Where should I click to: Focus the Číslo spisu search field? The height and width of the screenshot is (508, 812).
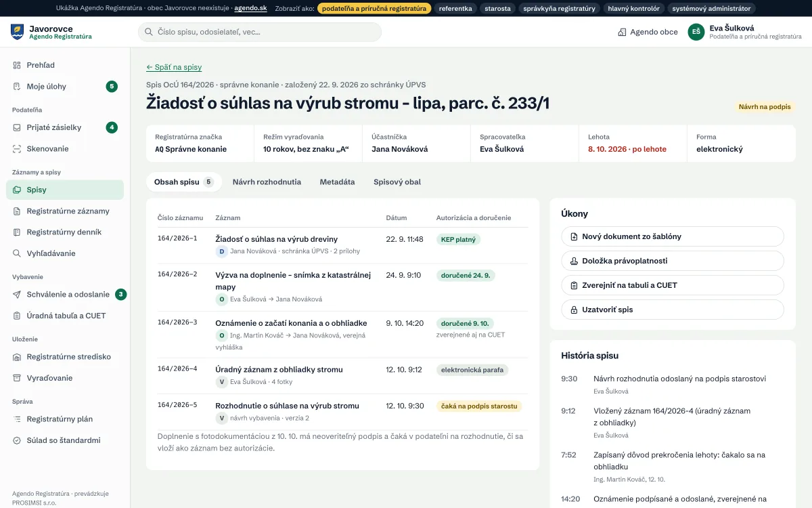260,32
